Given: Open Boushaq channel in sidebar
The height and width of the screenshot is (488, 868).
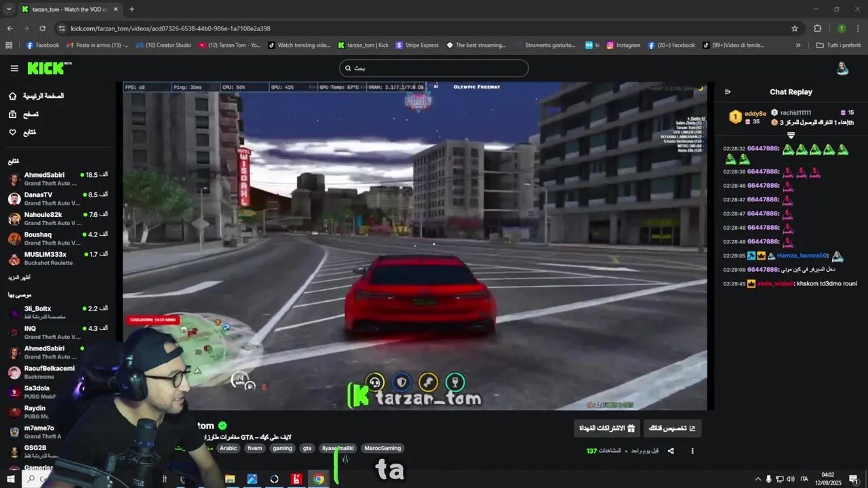Looking at the screenshot, I should [x=58, y=239].
